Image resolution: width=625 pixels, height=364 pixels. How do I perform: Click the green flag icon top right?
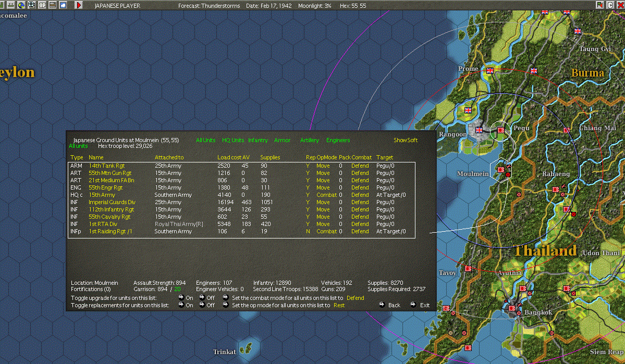coord(599,5)
